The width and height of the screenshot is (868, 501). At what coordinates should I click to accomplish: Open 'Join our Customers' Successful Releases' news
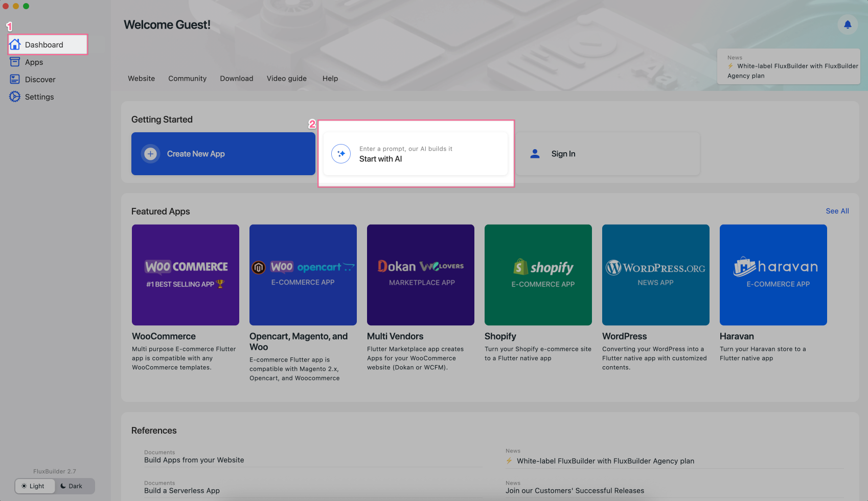click(575, 491)
